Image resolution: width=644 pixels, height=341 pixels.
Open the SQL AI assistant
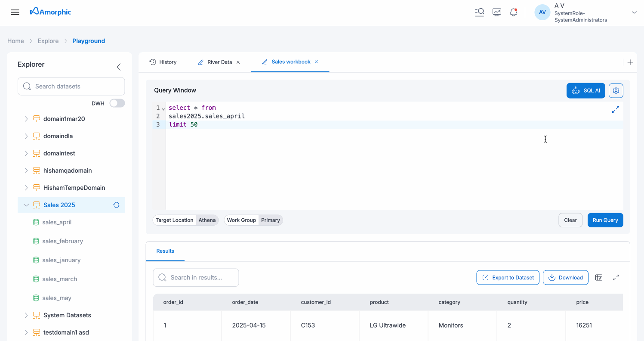[x=585, y=90]
